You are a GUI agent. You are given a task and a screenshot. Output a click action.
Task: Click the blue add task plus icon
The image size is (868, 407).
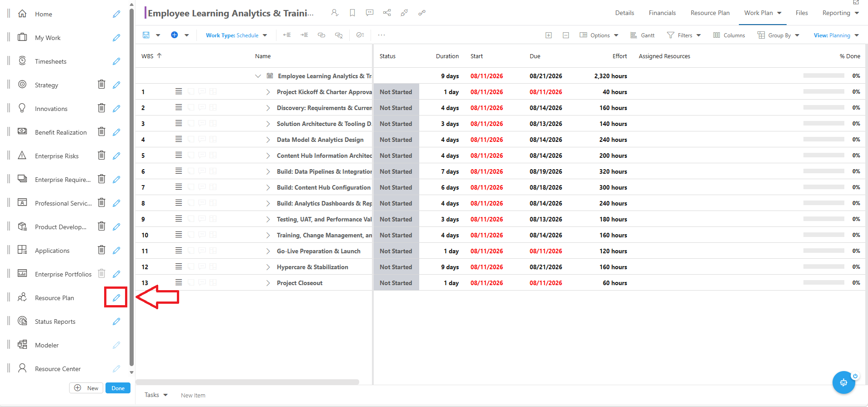coord(174,35)
